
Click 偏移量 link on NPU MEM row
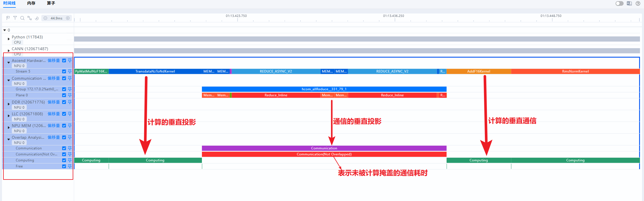click(x=54, y=126)
